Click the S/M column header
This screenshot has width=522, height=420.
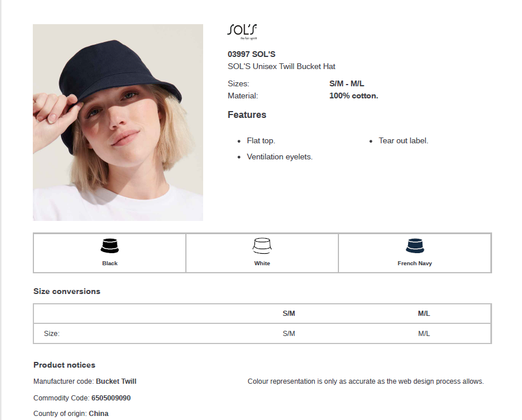(289, 314)
